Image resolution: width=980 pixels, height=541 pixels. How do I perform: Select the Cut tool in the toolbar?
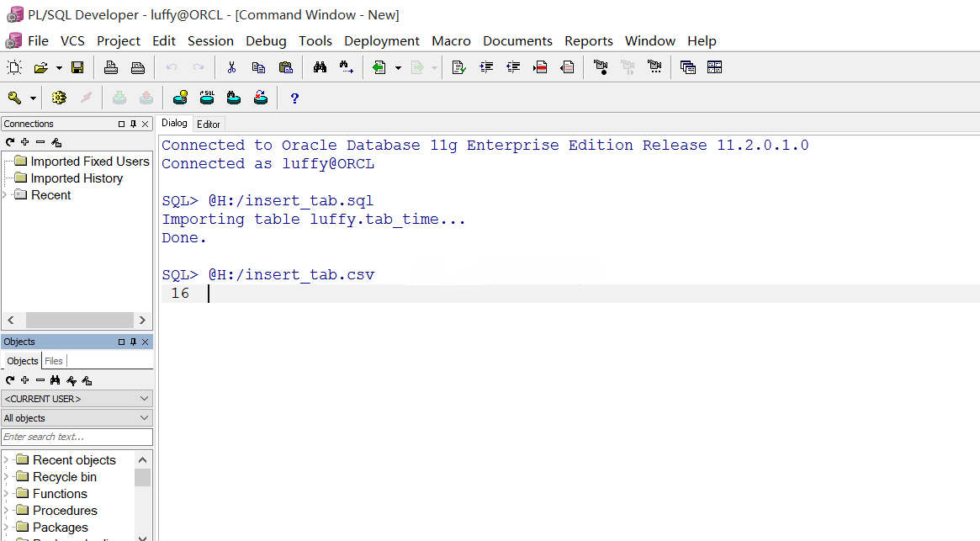(x=232, y=67)
